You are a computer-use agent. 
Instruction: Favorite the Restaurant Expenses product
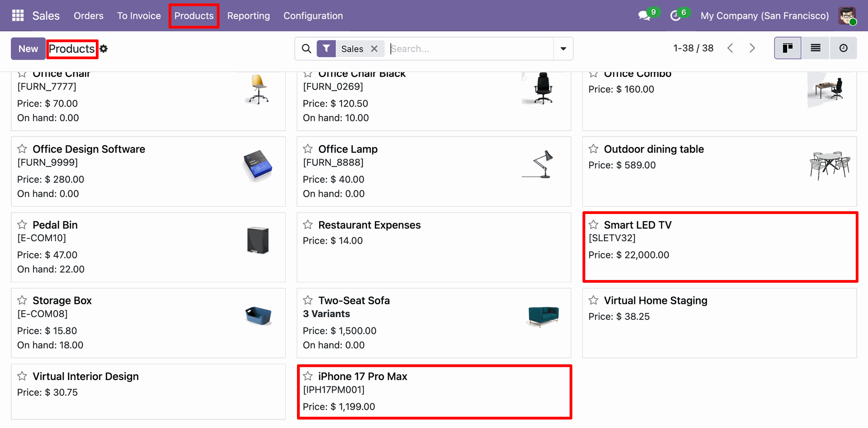[308, 225]
